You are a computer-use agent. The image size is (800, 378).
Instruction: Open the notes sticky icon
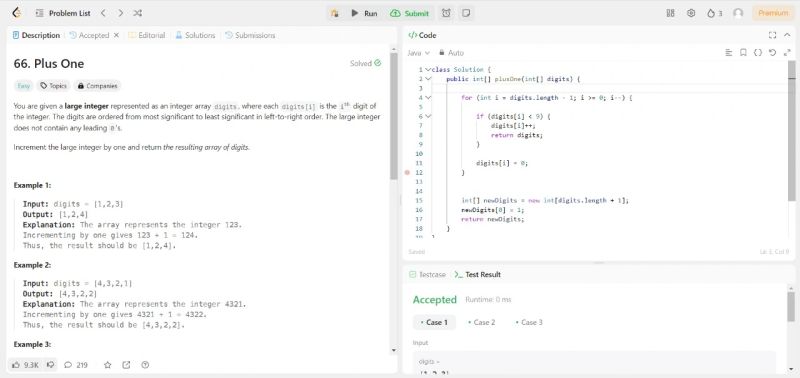[465, 13]
